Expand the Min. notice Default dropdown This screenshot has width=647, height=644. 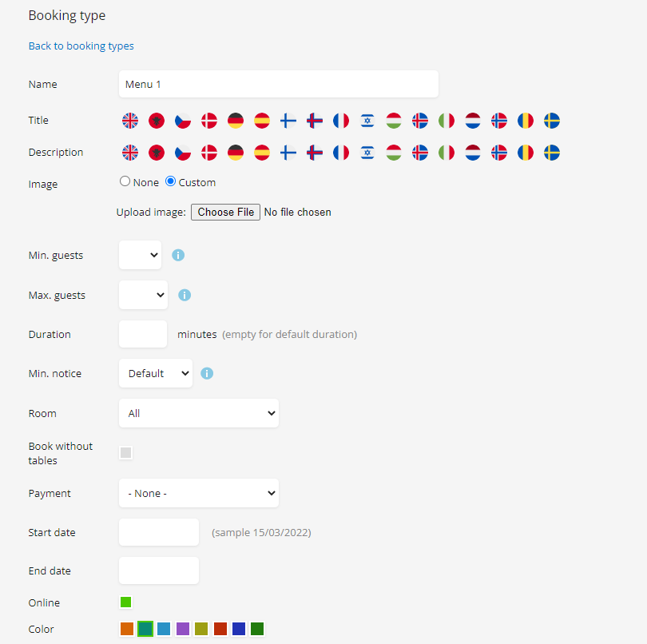(x=156, y=373)
